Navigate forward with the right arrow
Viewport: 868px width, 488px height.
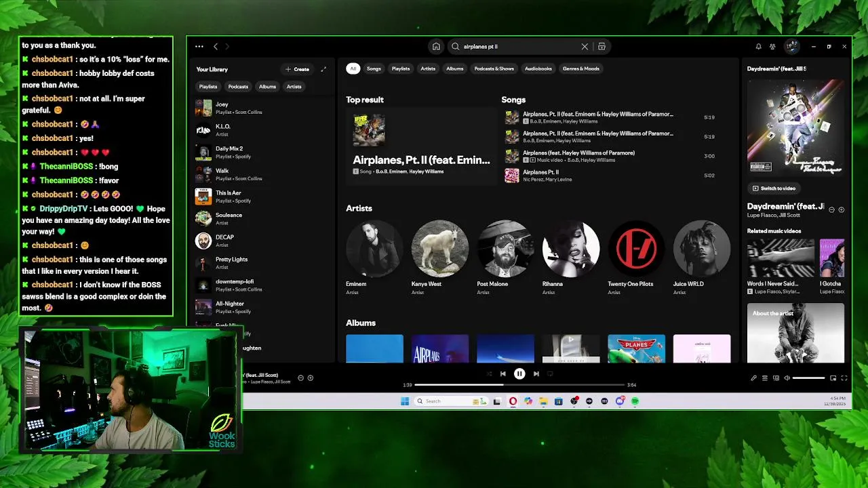(227, 47)
